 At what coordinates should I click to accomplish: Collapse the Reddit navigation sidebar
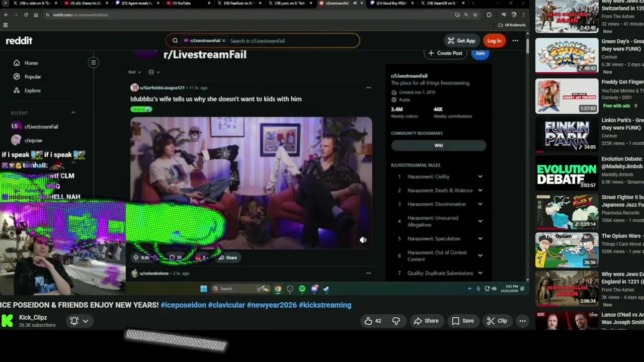93,62
